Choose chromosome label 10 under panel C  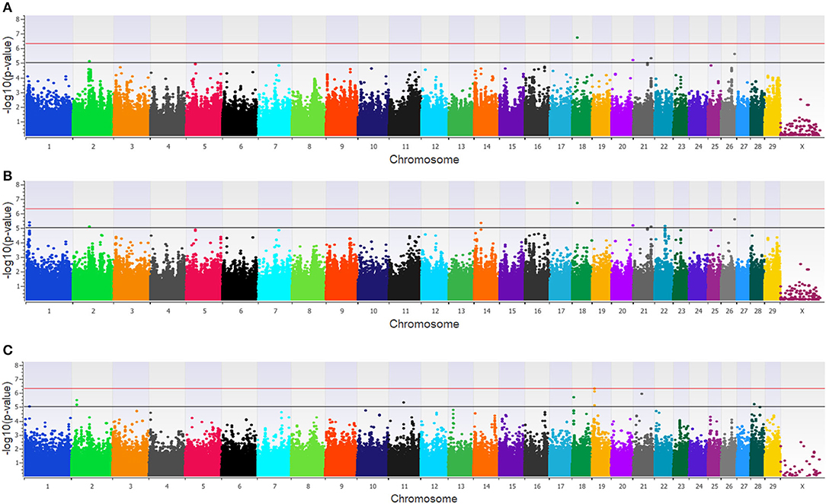point(373,486)
